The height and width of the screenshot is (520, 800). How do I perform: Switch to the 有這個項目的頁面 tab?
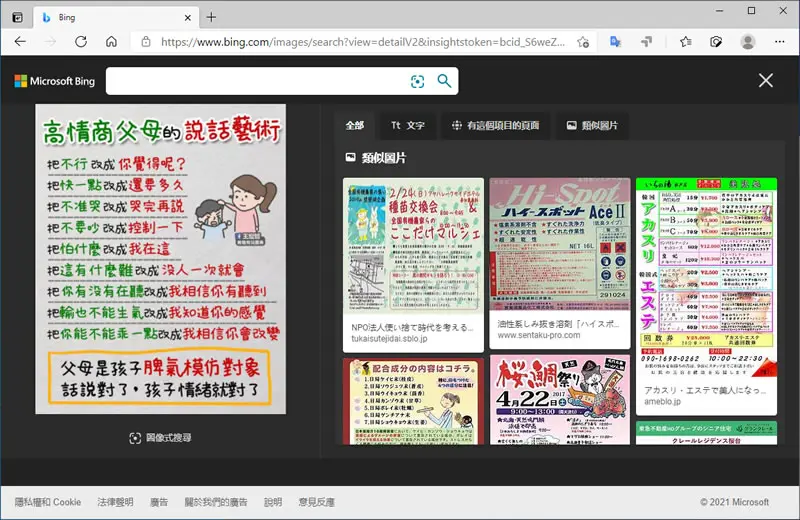tap(495, 126)
